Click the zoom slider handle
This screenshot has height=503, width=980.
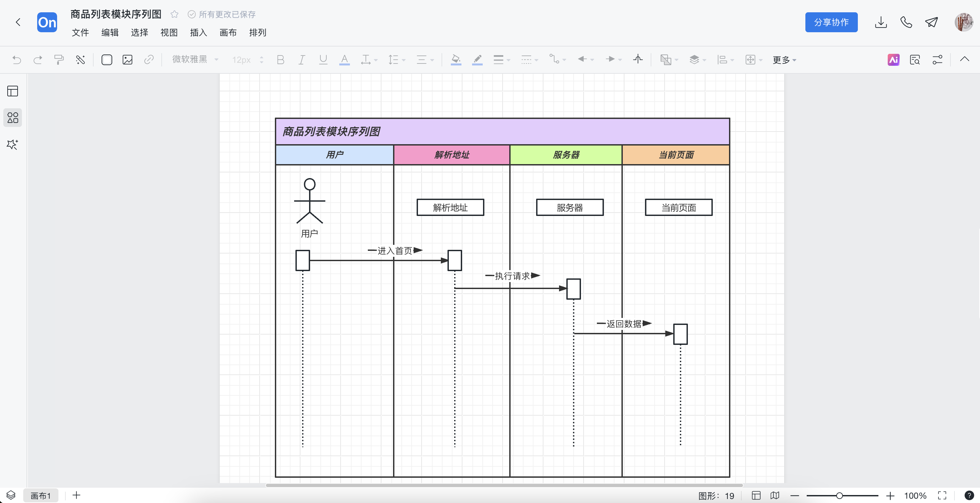click(x=839, y=495)
